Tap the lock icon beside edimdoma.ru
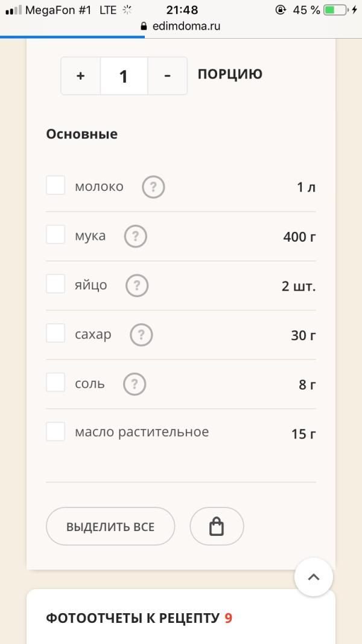 144,27
